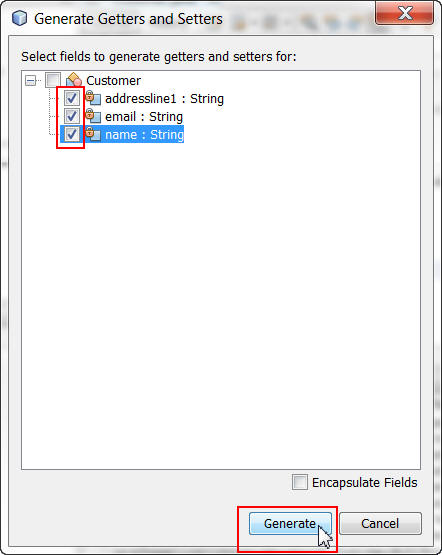Uncheck the name field checkbox
This screenshot has width=442, height=555.
click(x=72, y=134)
